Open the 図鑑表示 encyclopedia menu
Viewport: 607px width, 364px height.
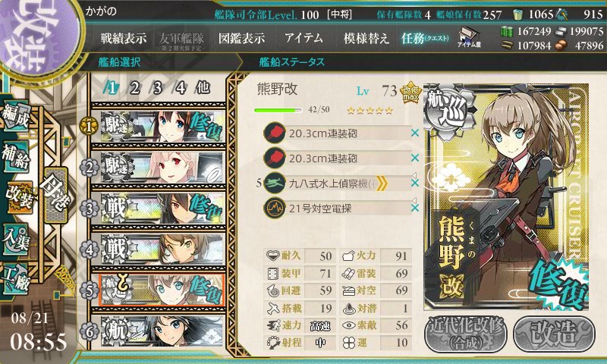(x=241, y=38)
